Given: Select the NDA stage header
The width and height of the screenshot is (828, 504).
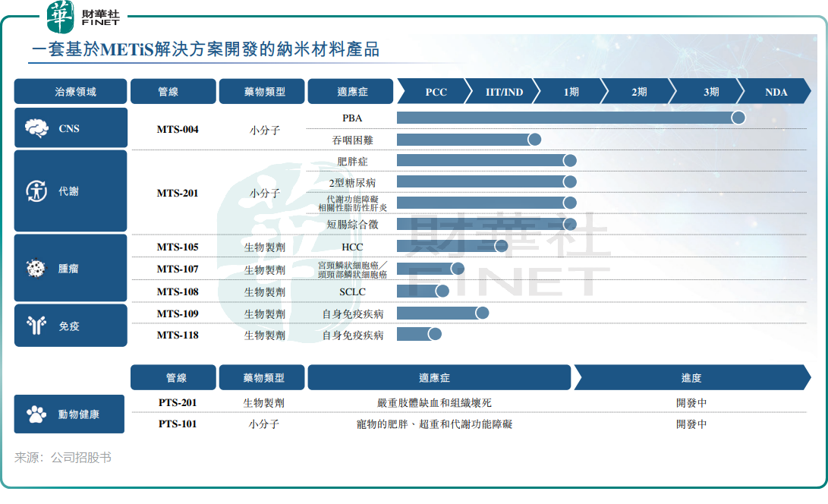Looking at the screenshot, I should tap(776, 92).
